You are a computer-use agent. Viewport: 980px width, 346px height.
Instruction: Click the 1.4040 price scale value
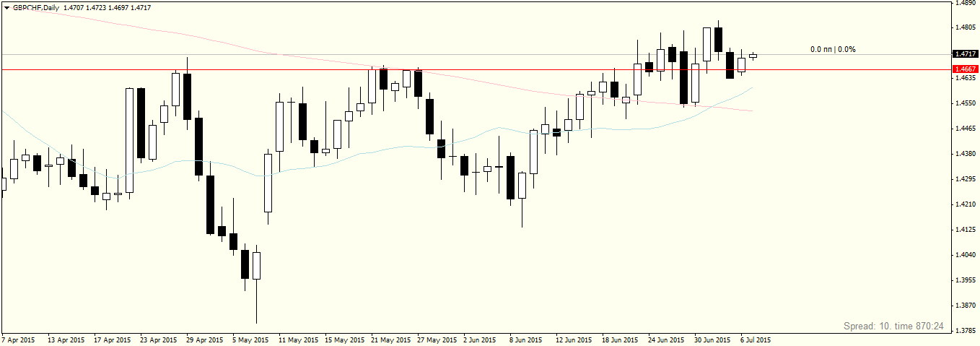(966, 255)
